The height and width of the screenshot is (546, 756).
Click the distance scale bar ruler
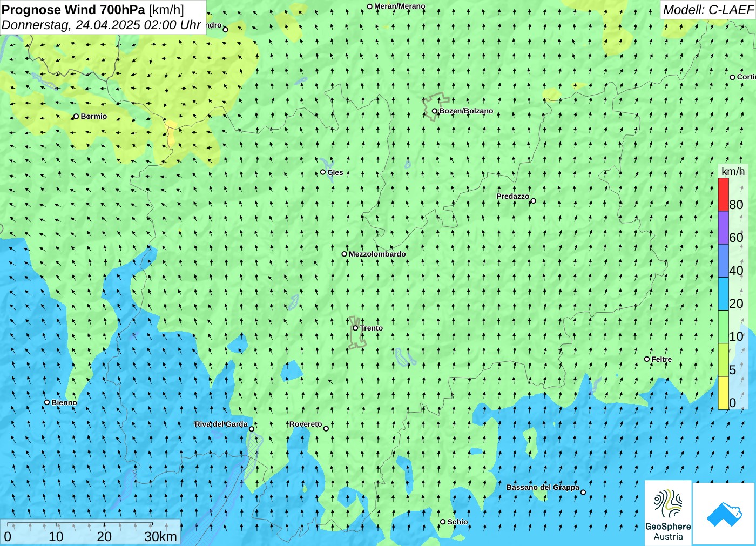click(80, 524)
